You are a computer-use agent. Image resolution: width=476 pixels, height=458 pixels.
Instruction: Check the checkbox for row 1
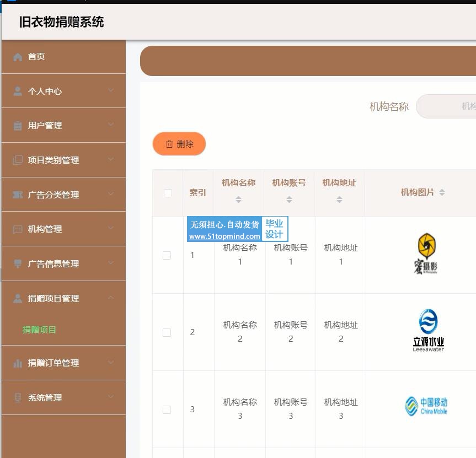pos(167,255)
